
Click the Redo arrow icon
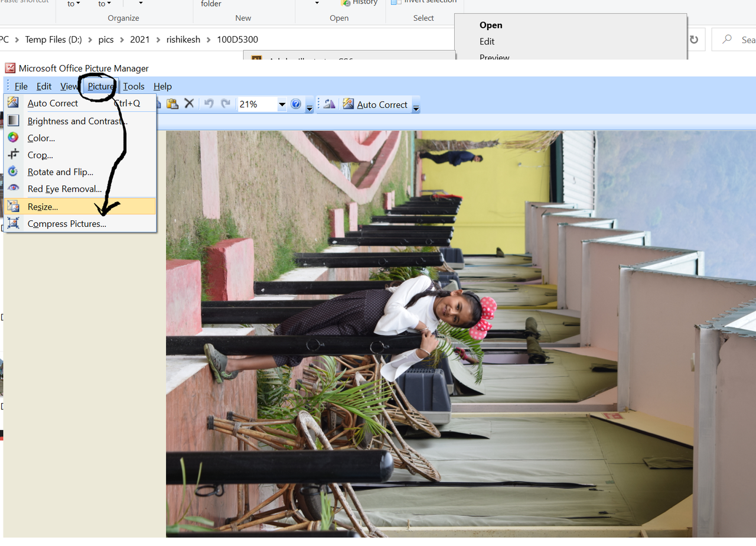click(x=226, y=104)
